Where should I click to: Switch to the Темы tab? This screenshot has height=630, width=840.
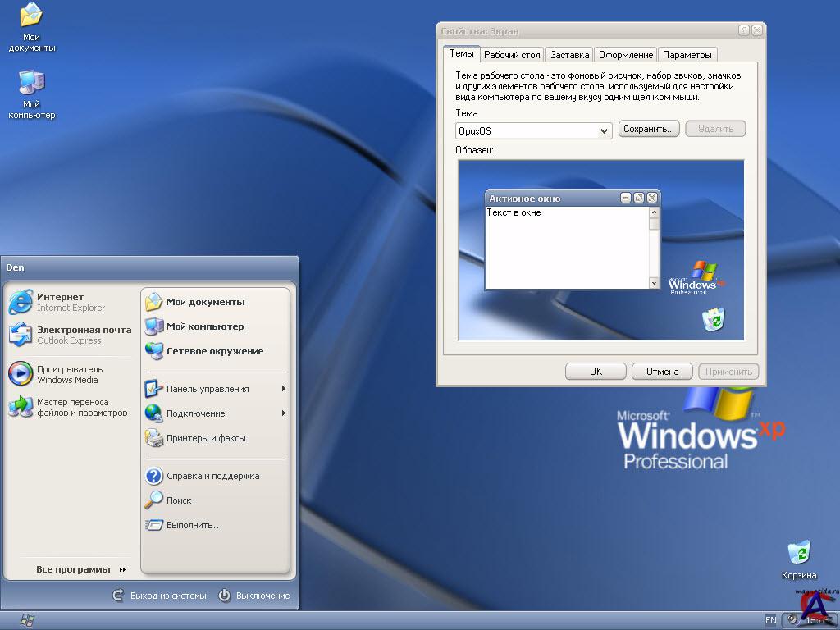point(461,53)
